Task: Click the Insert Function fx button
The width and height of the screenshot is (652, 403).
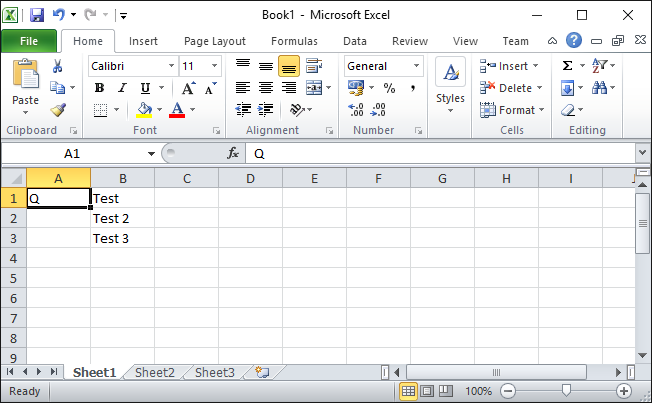Action: 233,153
